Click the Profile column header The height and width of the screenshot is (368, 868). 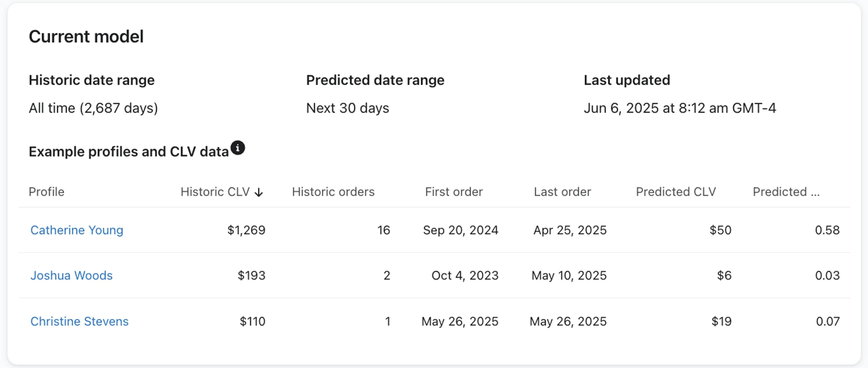pos(46,192)
